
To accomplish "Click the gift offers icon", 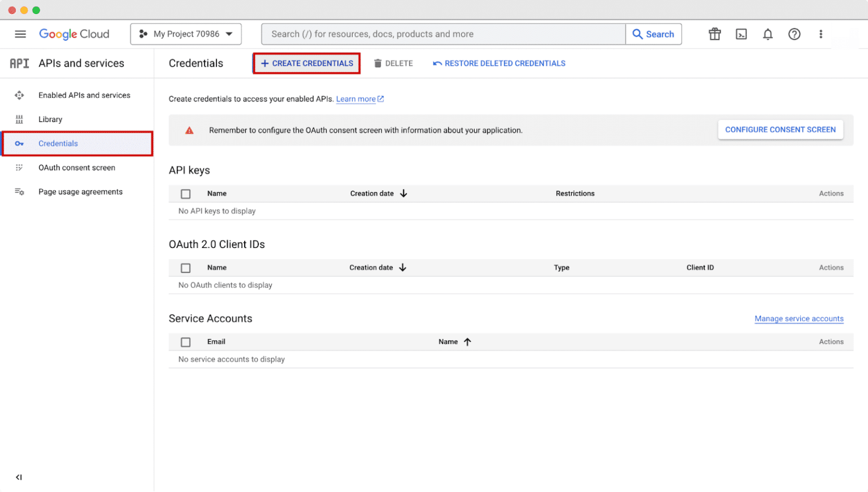I will coord(714,34).
